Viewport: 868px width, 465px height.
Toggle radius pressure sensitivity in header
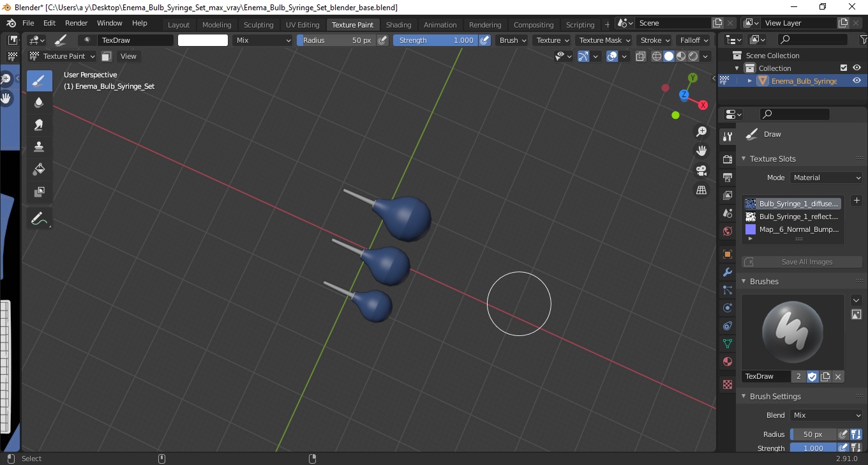coord(382,40)
